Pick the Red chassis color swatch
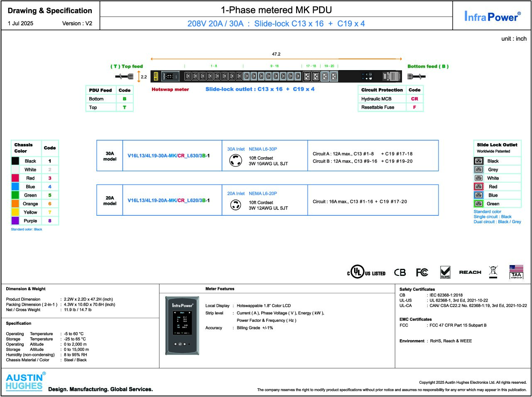Viewport: 532px width, 397px height. pyautogui.click(x=15, y=178)
